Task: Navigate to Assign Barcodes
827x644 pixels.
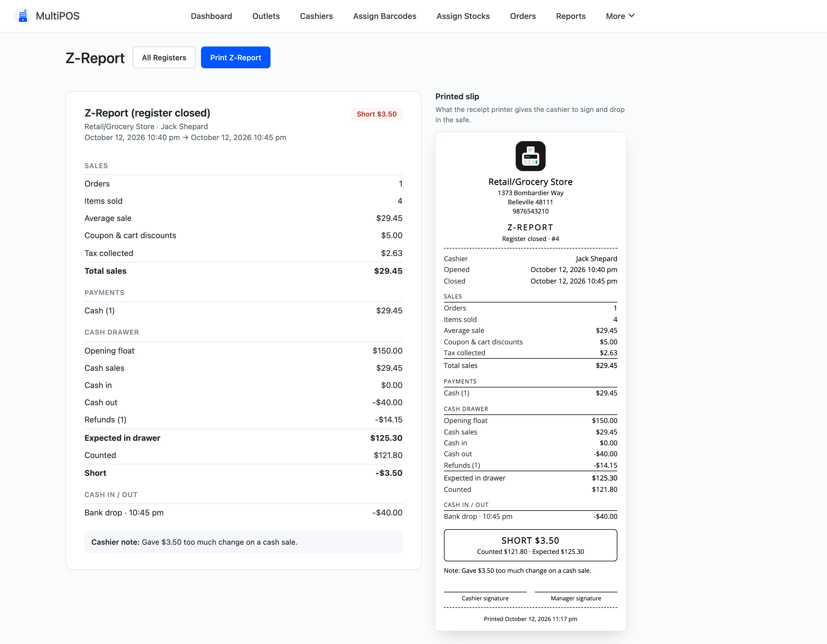Action: (384, 16)
